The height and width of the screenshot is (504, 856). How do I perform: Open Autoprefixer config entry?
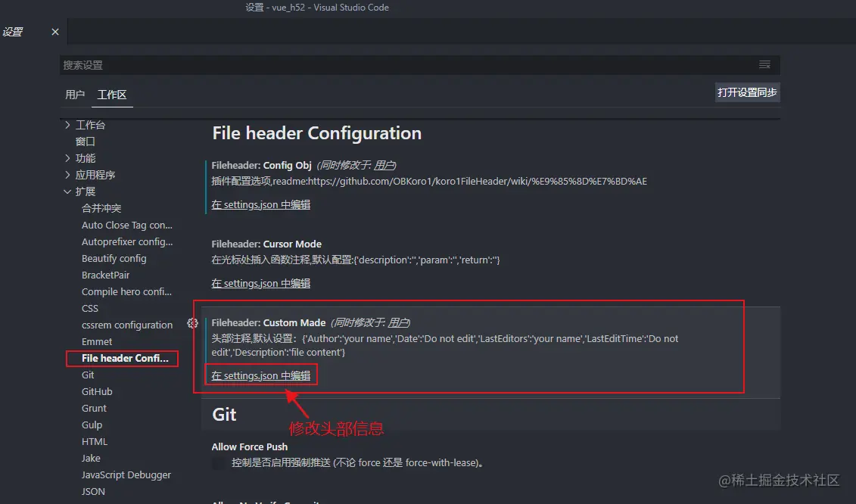[126, 241]
